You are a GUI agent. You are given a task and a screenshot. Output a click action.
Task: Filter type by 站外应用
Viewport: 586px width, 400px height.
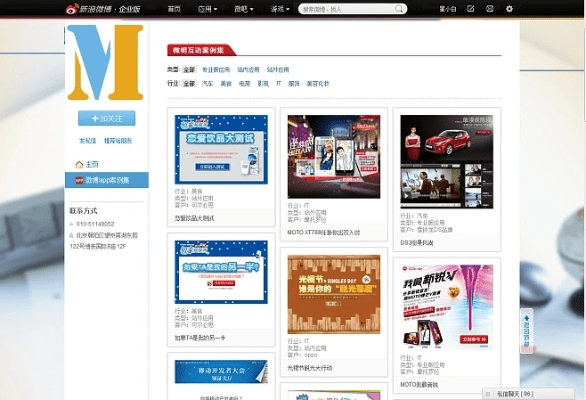click(278, 70)
